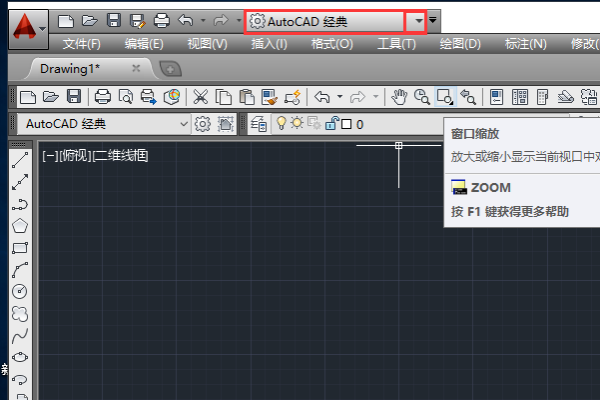Click Open folder in quick access toolbar
Image resolution: width=600 pixels, height=400 pixels.
pos(90,21)
